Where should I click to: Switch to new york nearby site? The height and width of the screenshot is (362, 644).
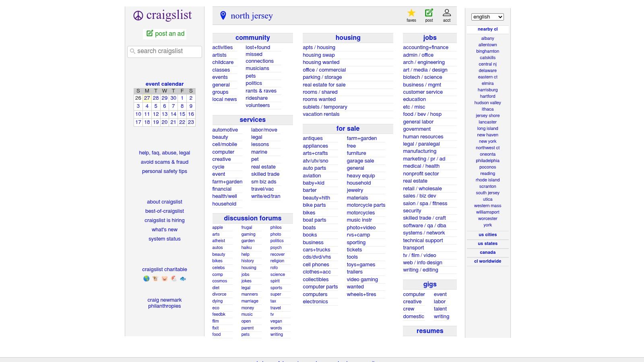coord(487,141)
